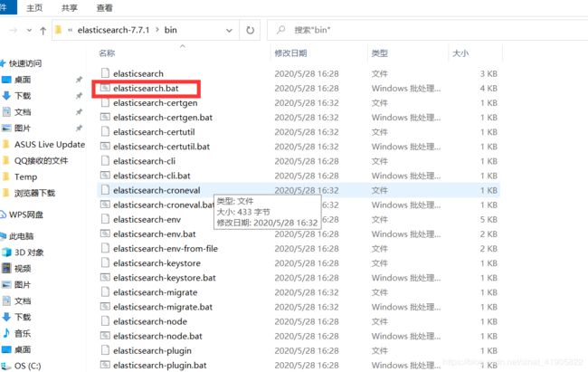Open 快速访问 in navigation pane
The image size is (588, 372).
(24, 63)
